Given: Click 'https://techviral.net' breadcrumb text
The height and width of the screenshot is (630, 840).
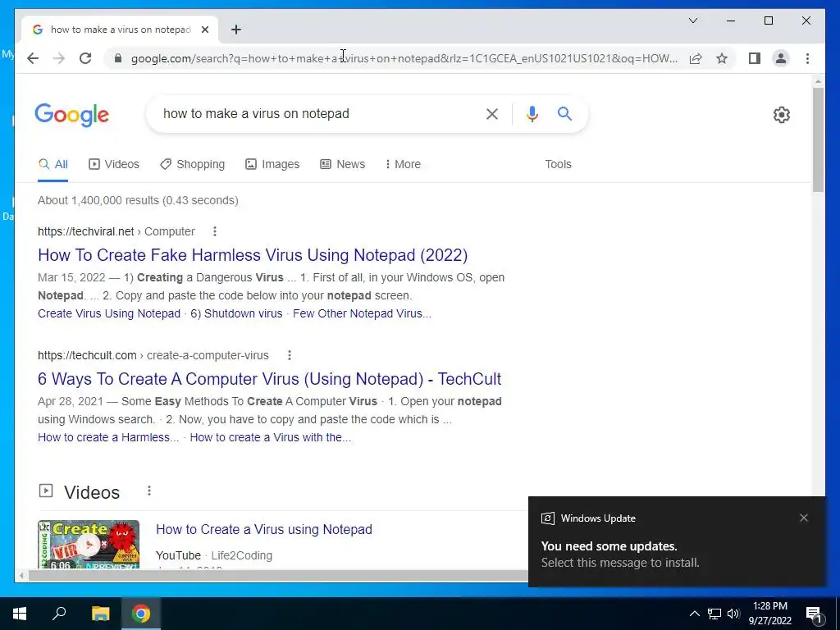Looking at the screenshot, I should [85, 231].
